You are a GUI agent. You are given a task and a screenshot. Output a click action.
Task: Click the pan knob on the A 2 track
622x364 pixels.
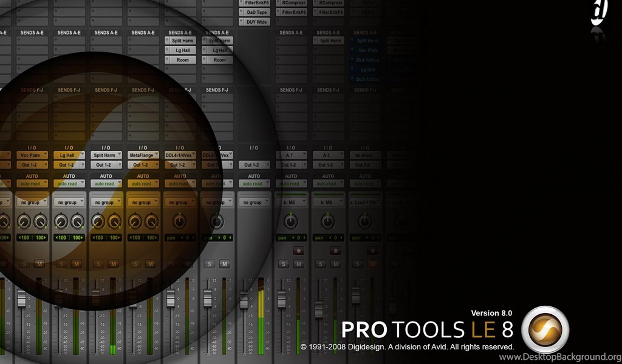[x=327, y=221]
